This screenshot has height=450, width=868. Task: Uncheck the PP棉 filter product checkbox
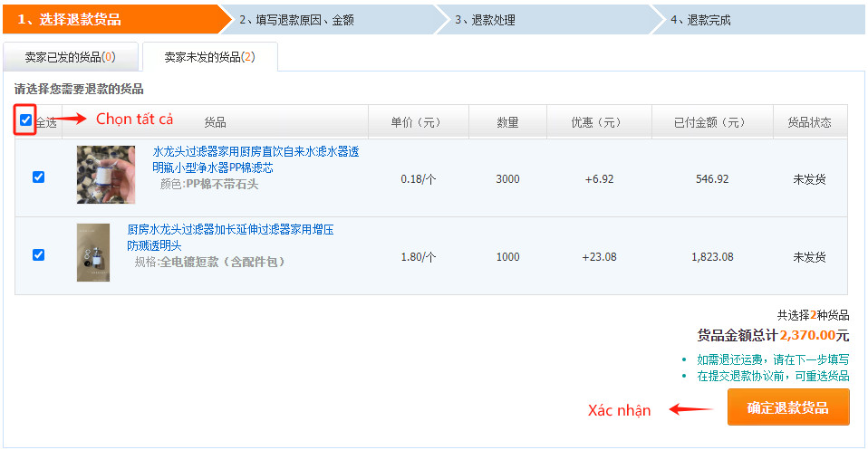pyautogui.click(x=38, y=177)
